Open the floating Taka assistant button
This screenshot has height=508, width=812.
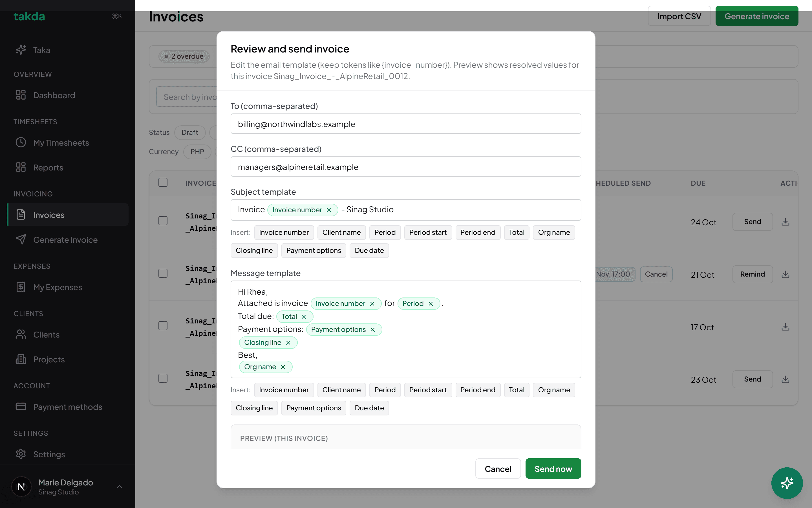(787, 483)
